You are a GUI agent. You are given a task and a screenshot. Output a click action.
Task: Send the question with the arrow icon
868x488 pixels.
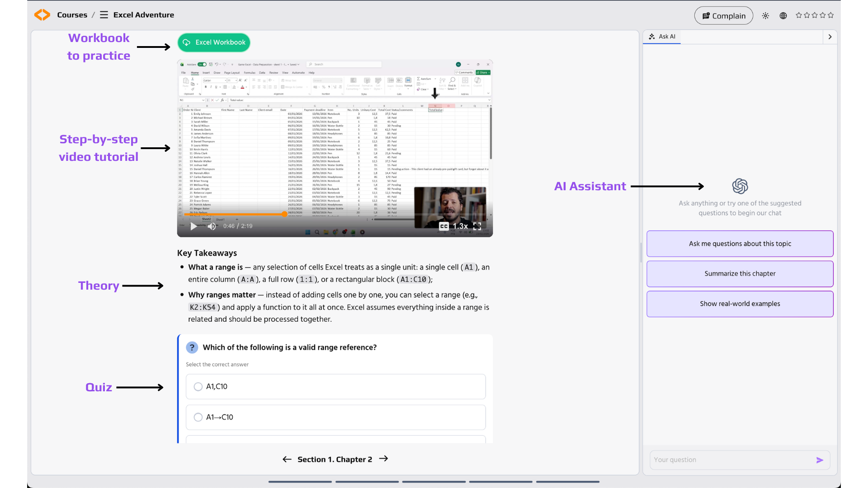820,460
